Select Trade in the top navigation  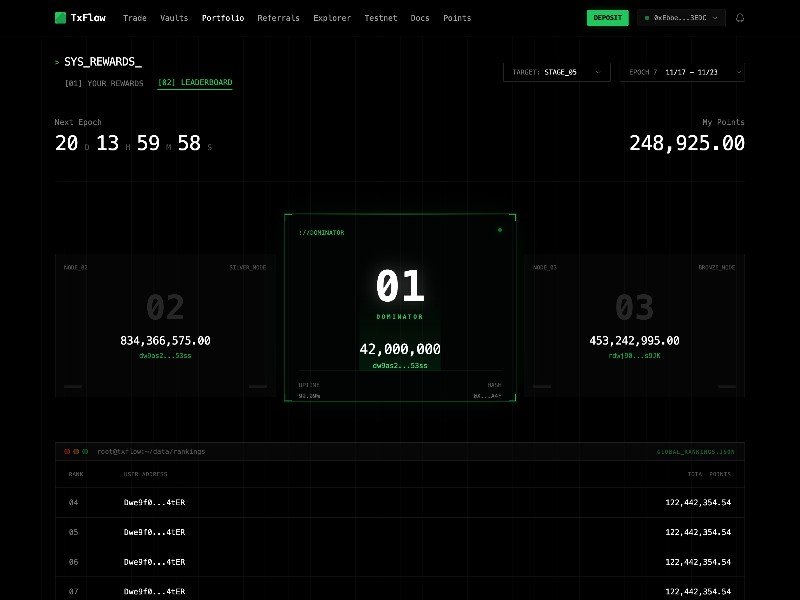(135, 17)
